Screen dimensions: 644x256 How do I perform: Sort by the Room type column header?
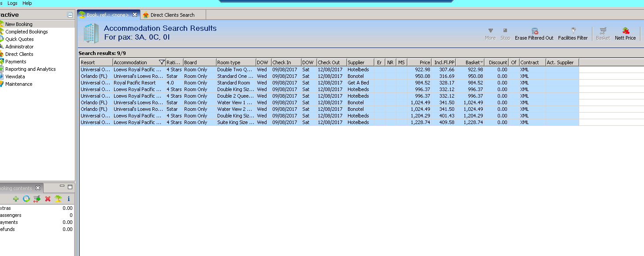pos(236,62)
